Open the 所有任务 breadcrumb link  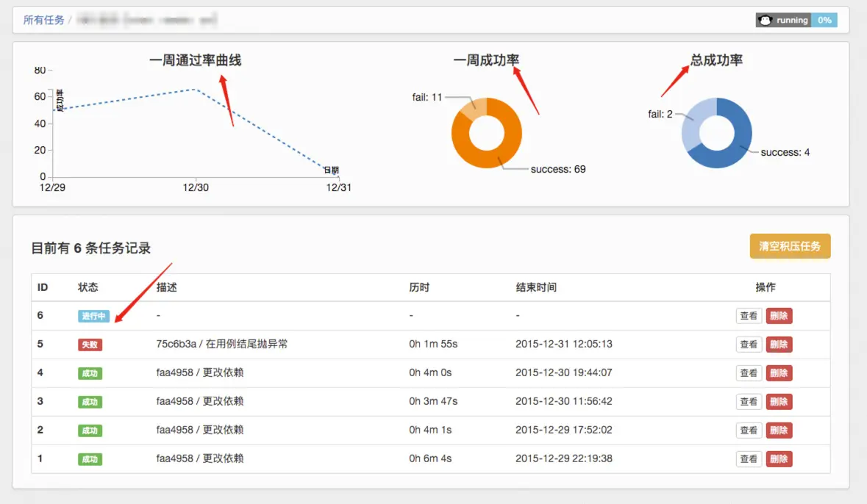coord(43,20)
